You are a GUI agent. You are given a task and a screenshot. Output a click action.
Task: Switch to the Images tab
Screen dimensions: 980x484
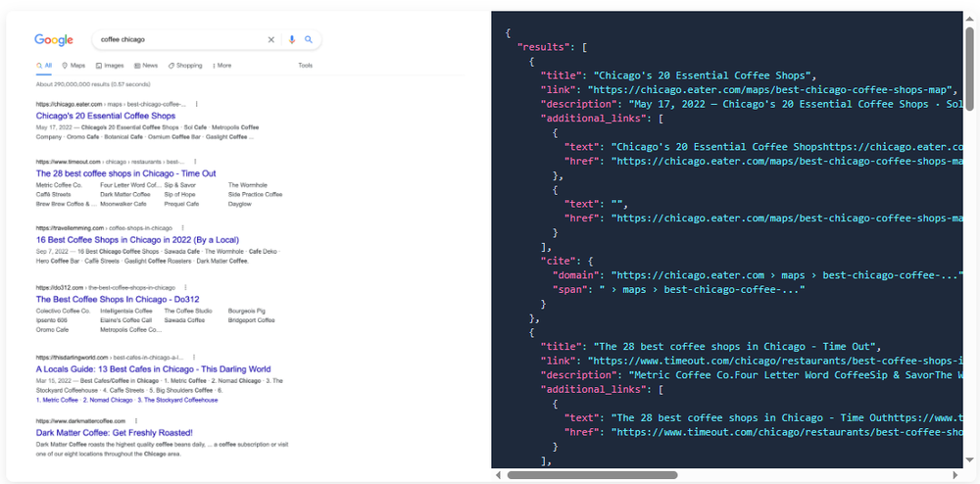[x=110, y=66]
